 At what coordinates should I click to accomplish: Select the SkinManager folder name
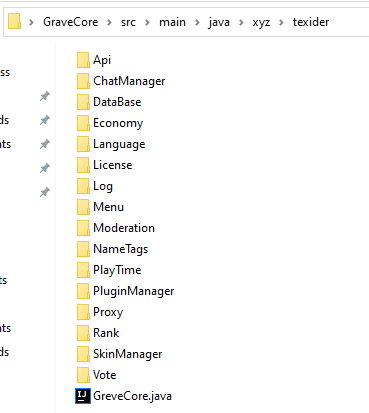point(127,354)
